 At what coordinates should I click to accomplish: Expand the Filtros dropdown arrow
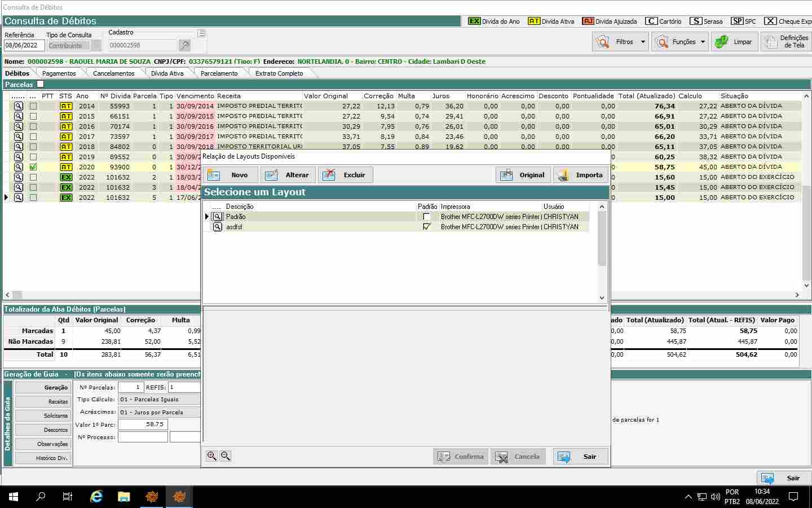[x=643, y=42]
